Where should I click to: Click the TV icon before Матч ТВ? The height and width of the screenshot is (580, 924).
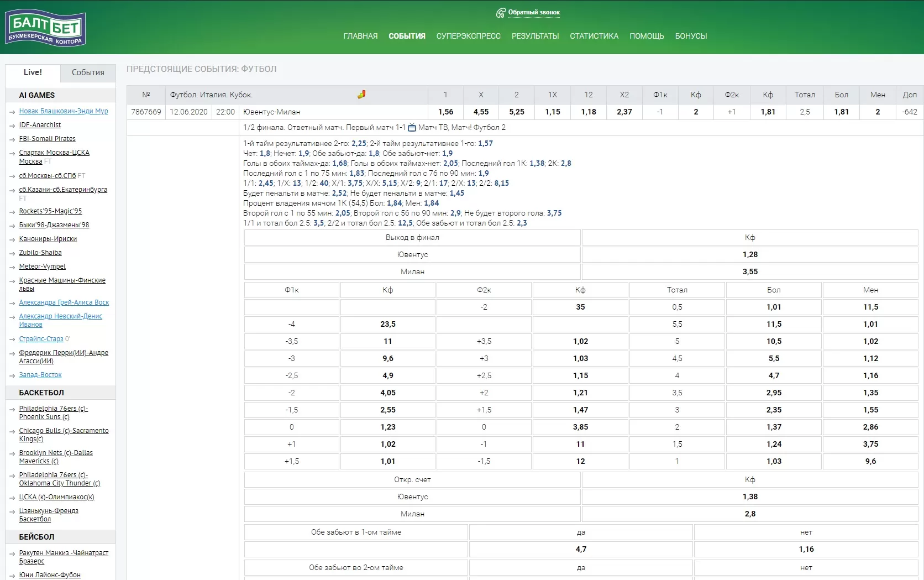412,128
